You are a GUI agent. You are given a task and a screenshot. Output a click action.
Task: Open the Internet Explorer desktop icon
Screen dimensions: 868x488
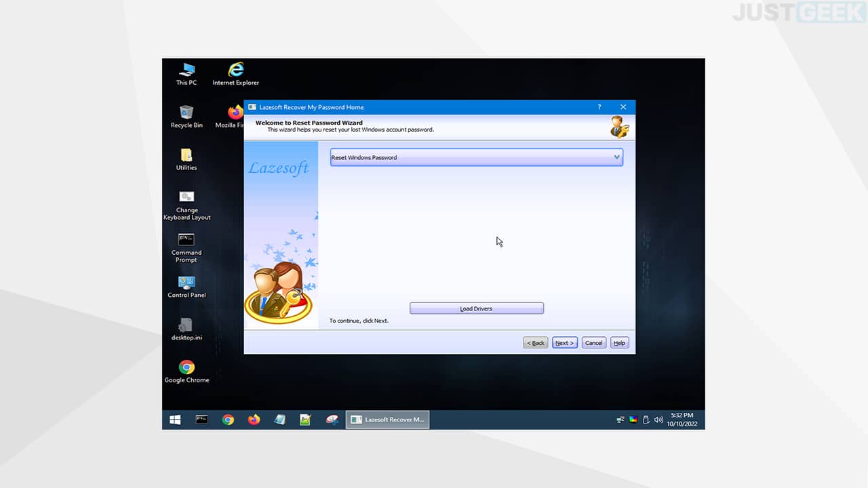(x=236, y=74)
